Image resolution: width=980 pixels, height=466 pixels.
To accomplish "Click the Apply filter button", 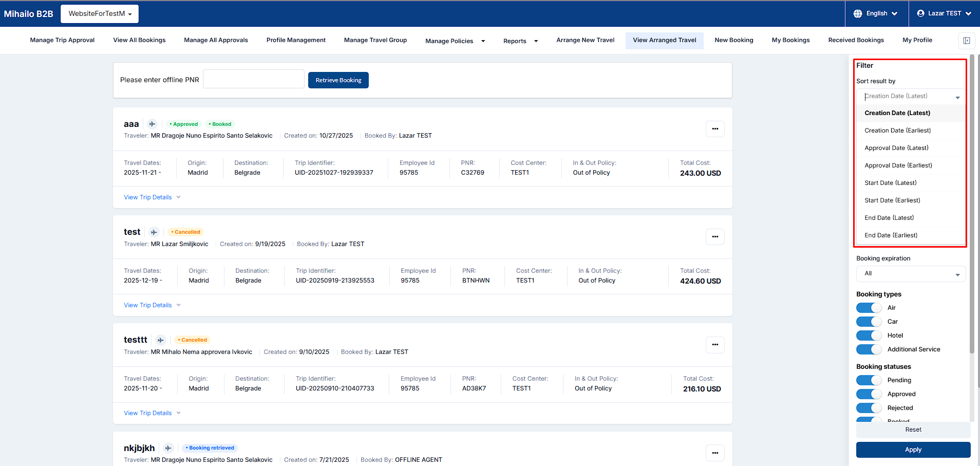I will [x=913, y=450].
